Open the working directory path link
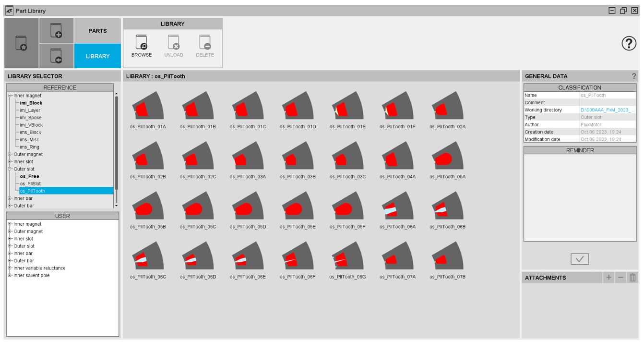Screen dimensions: 644x342 point(608,110)
